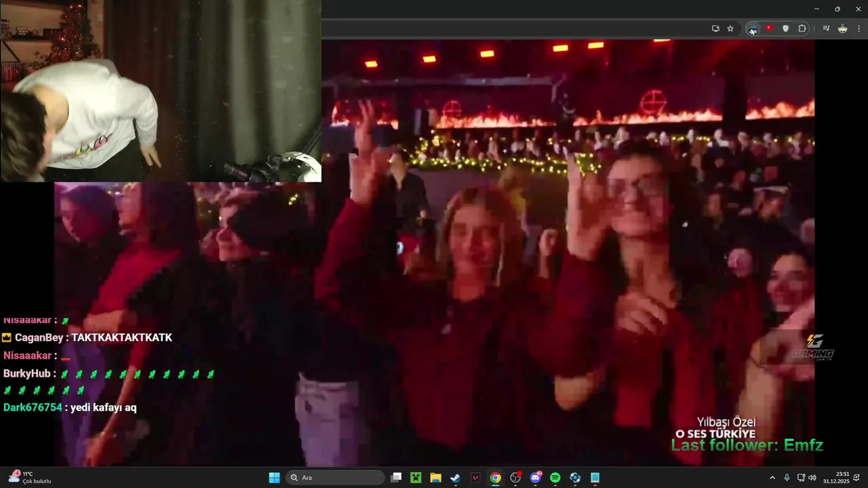Image resolution: width=868 pixels, height=488 pixels.
Task: Open the Chrome profile avatar
Action: tap(842, 28)
